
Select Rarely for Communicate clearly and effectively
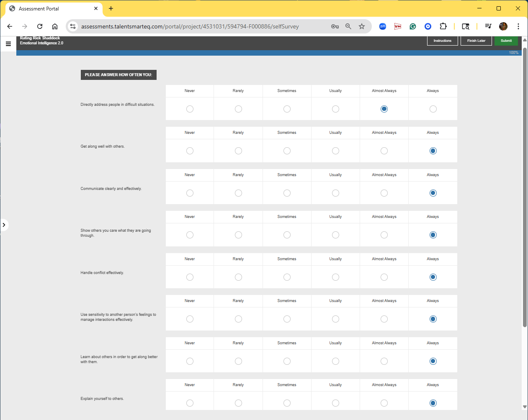click(x=238, y=193)
